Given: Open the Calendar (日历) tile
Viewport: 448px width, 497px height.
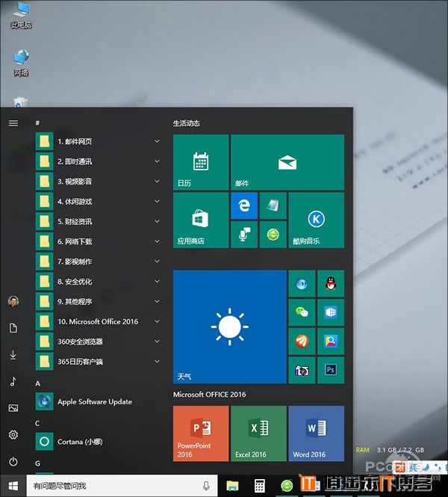Looking at the screenshot, I should (x=201, y=162).
